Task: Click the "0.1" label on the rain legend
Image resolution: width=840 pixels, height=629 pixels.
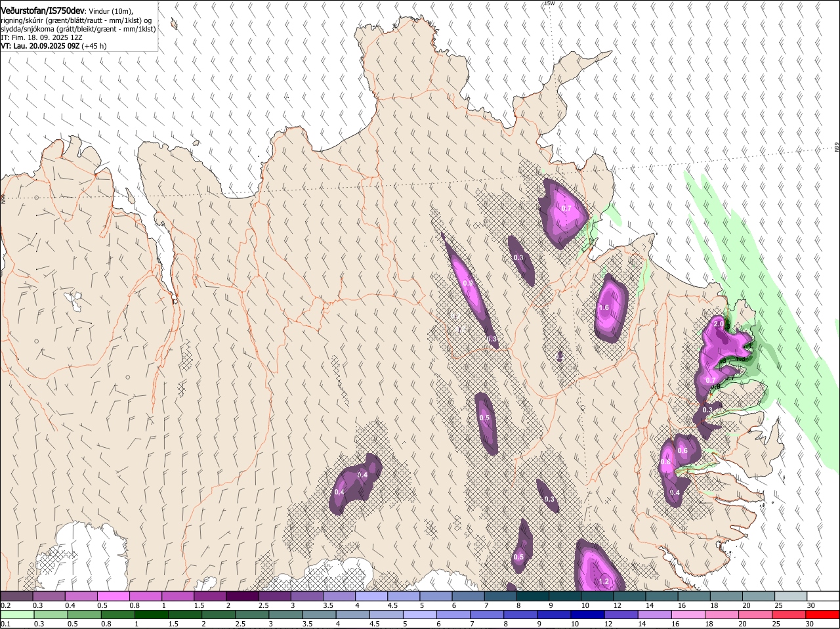Action: click(5, 624)
